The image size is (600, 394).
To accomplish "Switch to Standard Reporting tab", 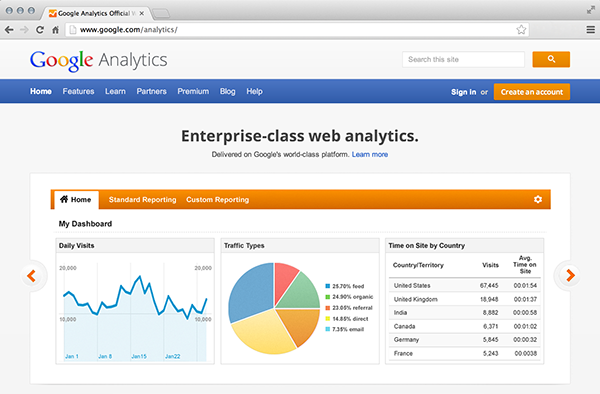I will pos(142,200).
